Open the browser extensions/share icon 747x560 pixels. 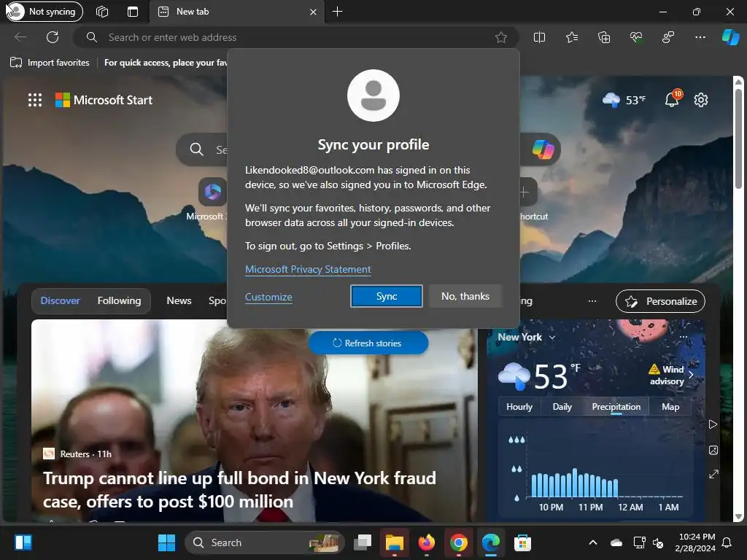point(668,37)
